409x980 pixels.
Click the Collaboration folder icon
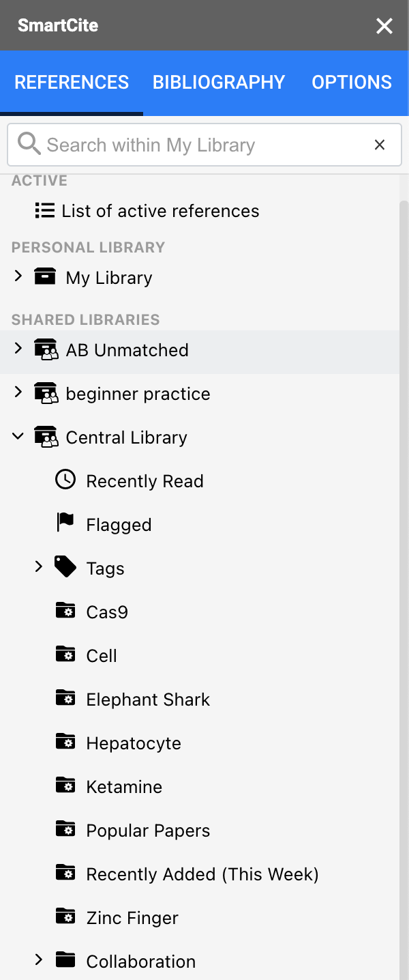coord(67,961)
